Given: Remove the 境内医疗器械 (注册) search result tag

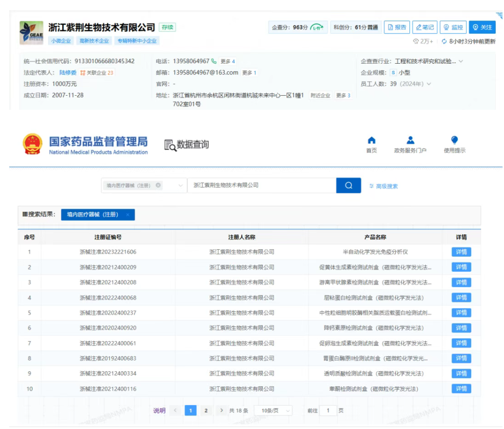Looking at the screenshot, I should tap(127, 215).
